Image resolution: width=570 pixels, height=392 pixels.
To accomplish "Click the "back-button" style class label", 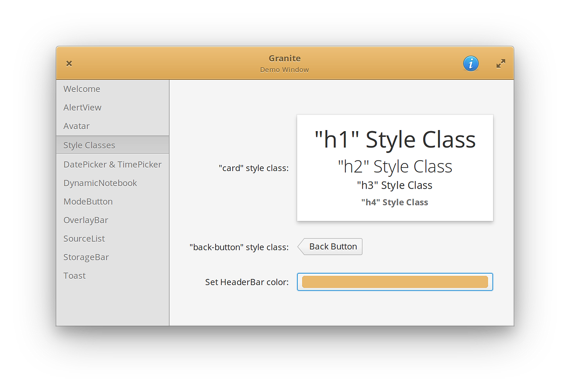I will (x=239, y=247).
